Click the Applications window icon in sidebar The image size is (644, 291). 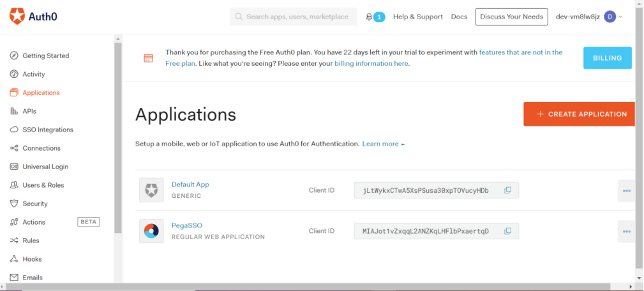coord(15,93)
